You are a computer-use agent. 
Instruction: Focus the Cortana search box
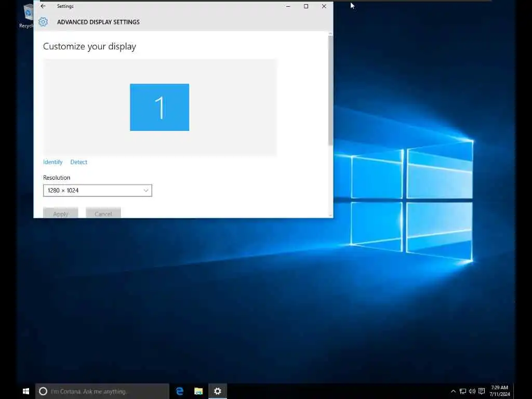coord(102,391)
